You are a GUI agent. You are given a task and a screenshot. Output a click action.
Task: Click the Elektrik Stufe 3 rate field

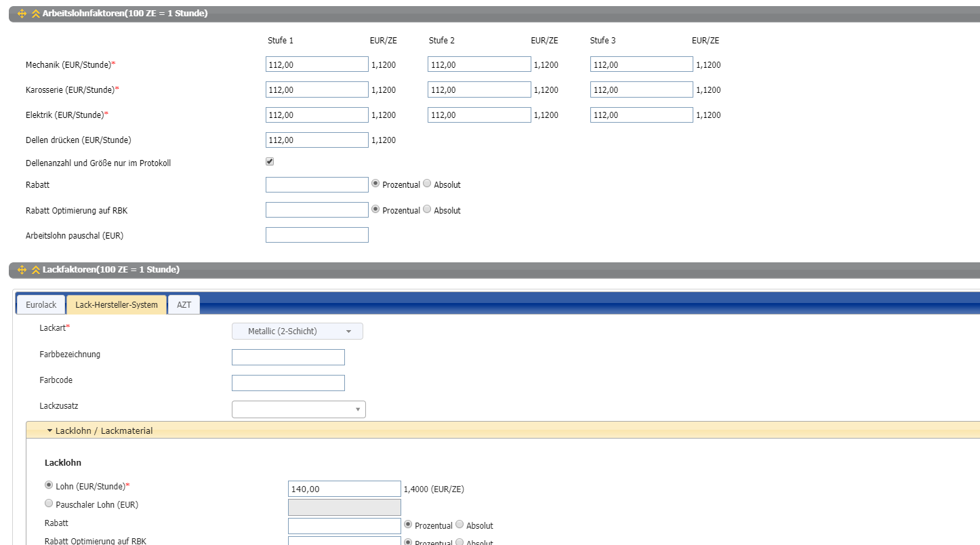(x=641, y=115)
